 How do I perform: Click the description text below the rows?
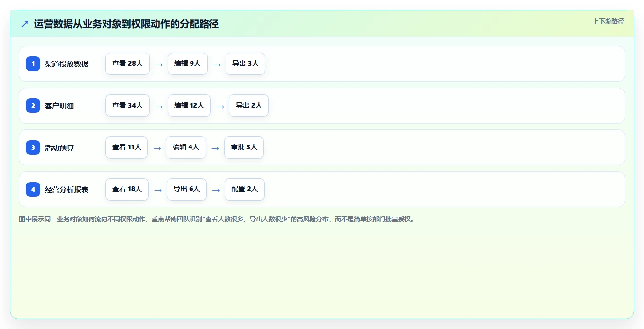click(217, 219)
